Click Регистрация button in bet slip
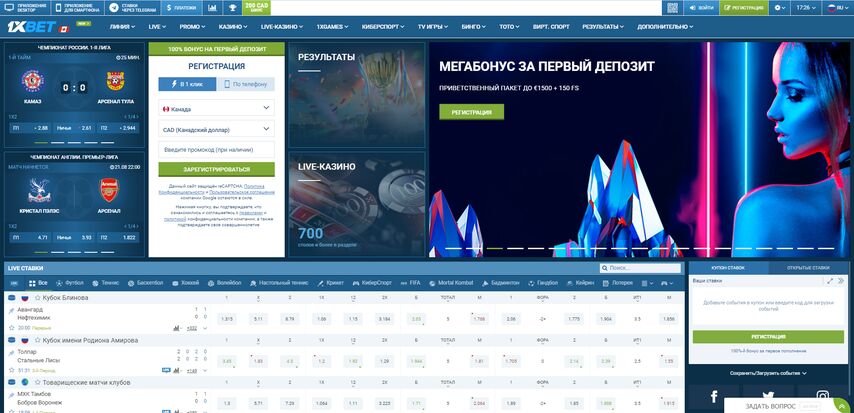Viewport: 854px width, 413px height. pos(768,336)
